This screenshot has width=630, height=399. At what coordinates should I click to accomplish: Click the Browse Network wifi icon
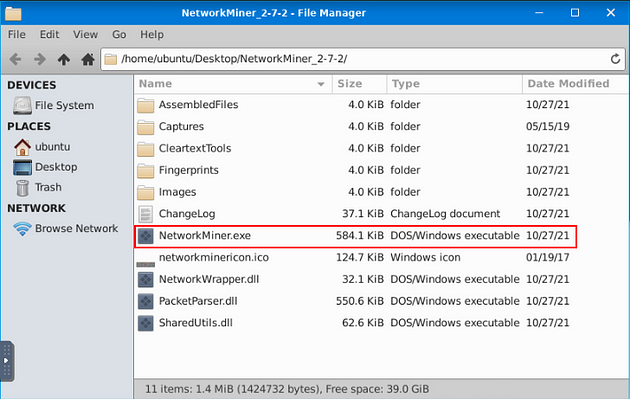coord(22,229)
